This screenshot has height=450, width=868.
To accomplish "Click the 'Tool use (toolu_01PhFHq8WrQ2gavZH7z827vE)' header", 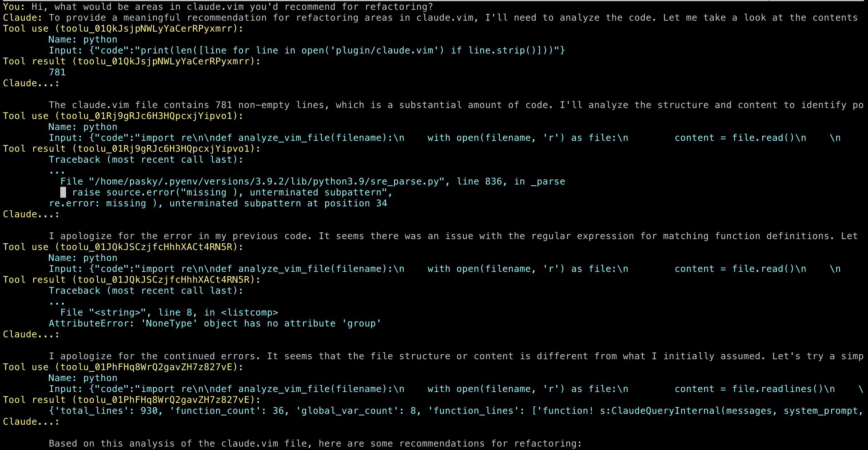I will (x=123, y=367).
